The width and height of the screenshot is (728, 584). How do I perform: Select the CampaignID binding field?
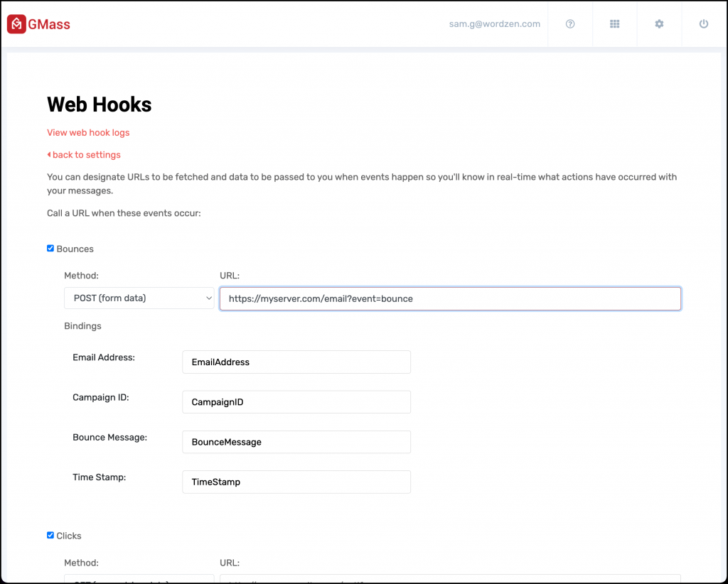click(296, 401)
